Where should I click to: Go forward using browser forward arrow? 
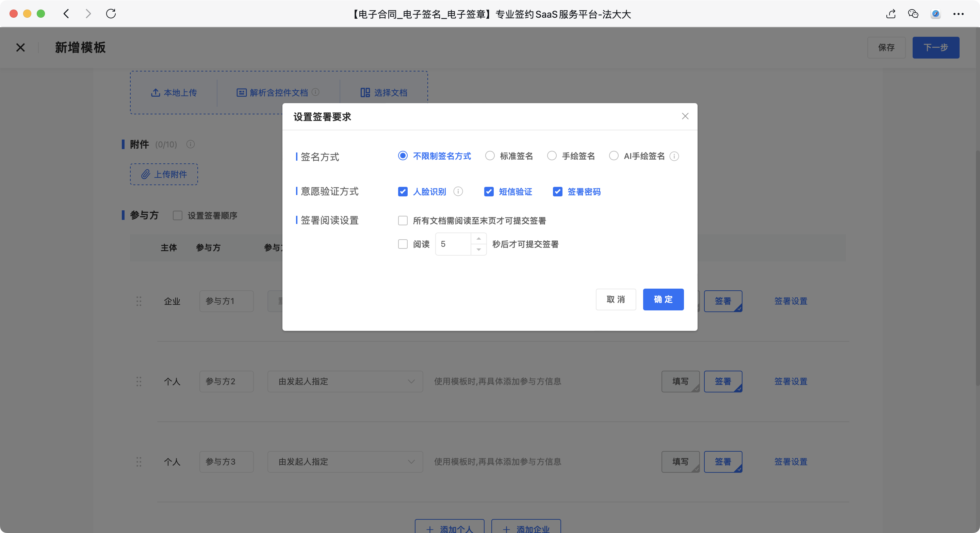[x=88, y=14]
